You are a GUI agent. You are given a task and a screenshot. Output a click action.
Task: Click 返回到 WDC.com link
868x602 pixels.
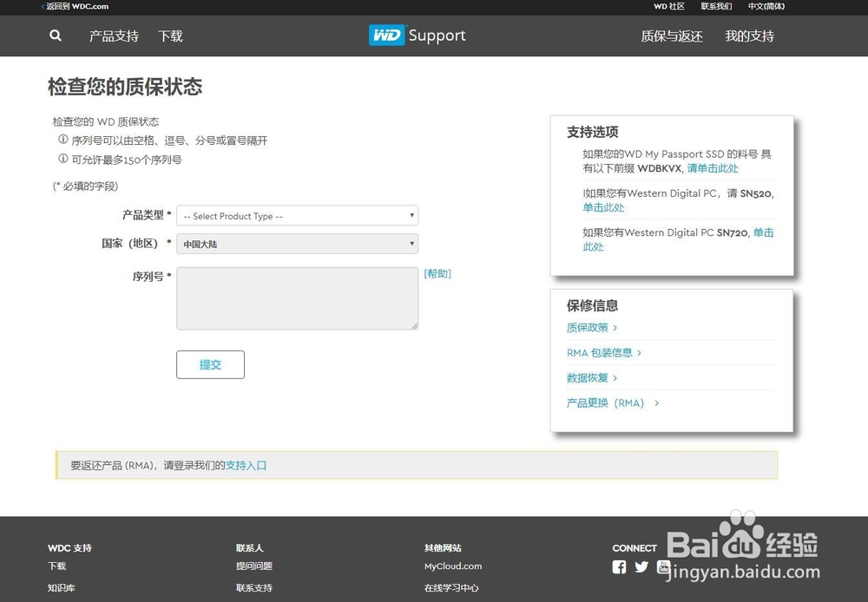pyautogui.click(x=76, y=6)
